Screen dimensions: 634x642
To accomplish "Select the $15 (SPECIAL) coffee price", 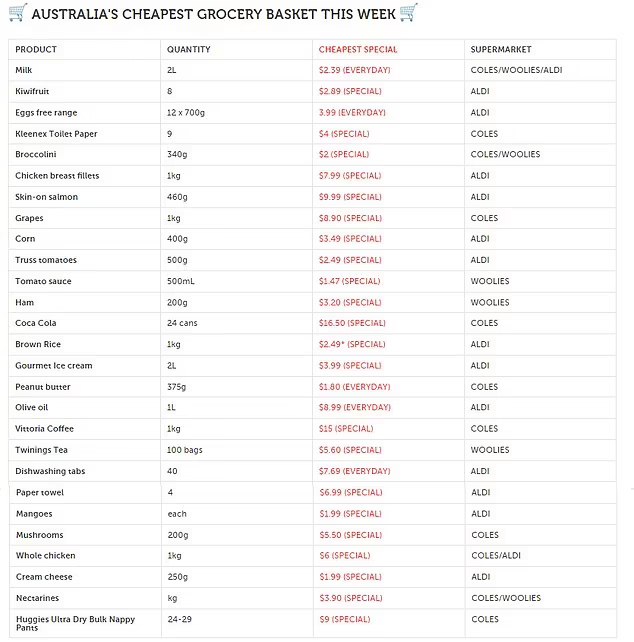I will tap(346, 429).
